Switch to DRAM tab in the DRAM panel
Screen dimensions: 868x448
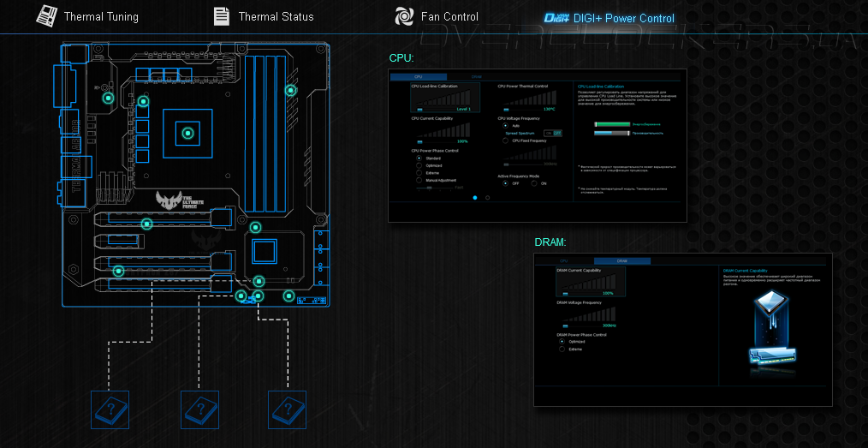pyautogui.click(x=622, y=260)
